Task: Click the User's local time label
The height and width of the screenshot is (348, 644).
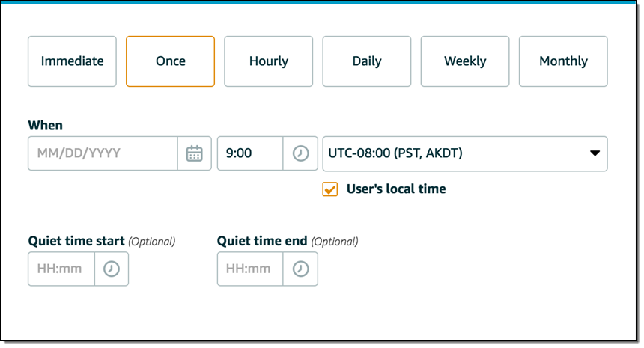Action: (396, 189)
